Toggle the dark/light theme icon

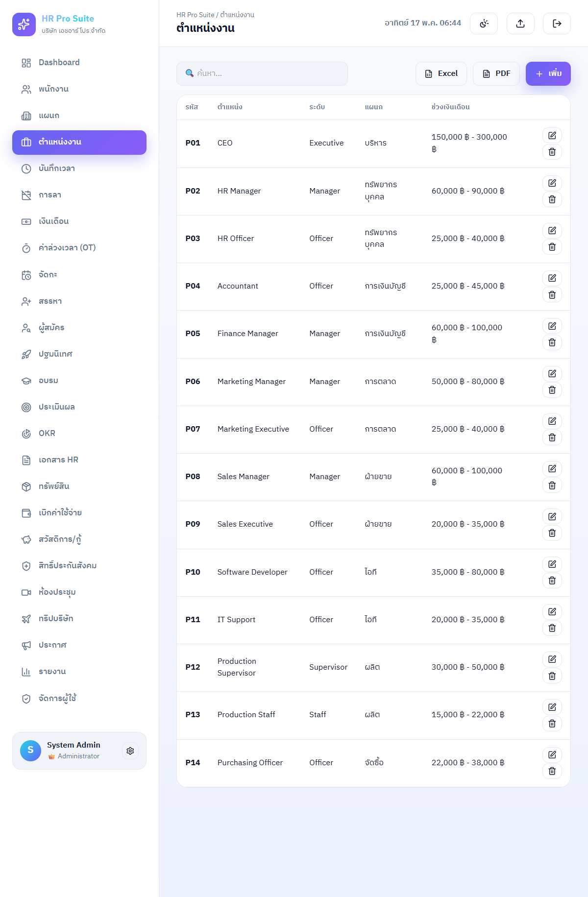[484, 24]
